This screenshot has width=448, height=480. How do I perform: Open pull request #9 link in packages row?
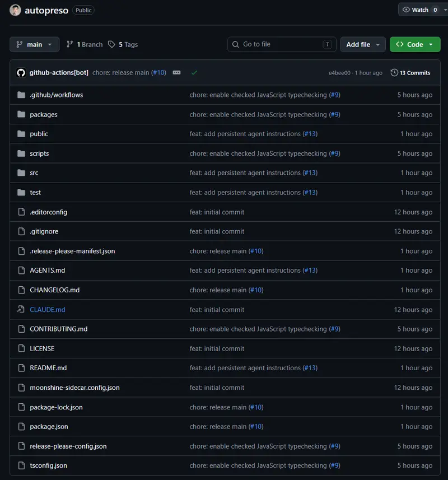point(335,114)
